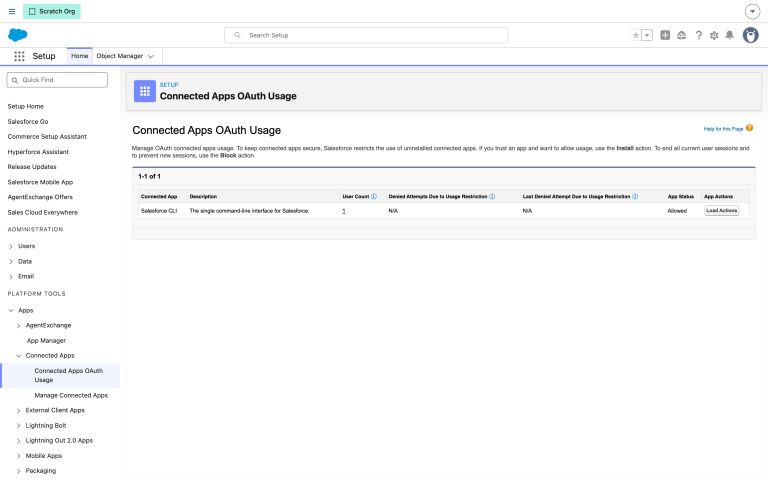Screen dimensions: 768x480
Task: Click the User Count info icon
Action: point(374,196)
